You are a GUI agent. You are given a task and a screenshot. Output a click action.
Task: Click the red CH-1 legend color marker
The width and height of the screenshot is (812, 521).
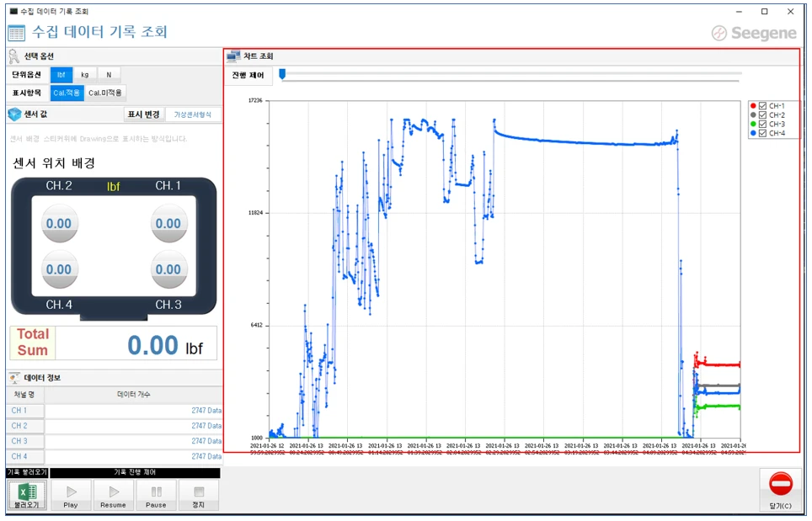coord(753,106)
